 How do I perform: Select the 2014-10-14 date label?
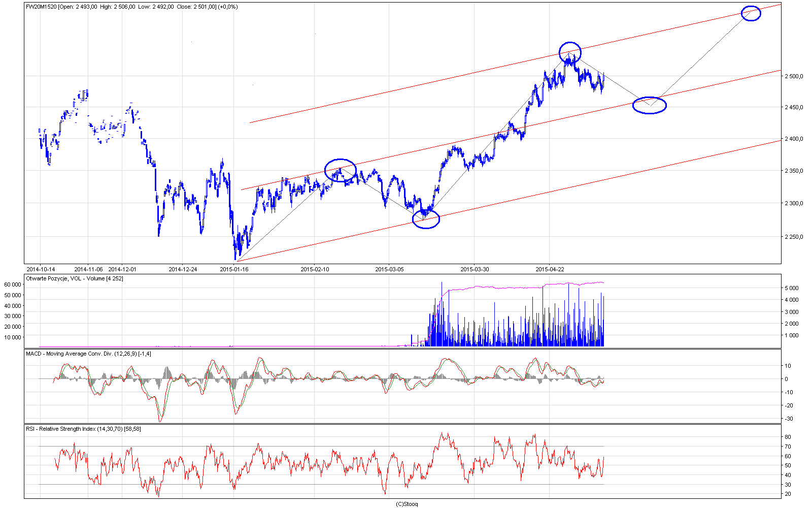(41, 269)
